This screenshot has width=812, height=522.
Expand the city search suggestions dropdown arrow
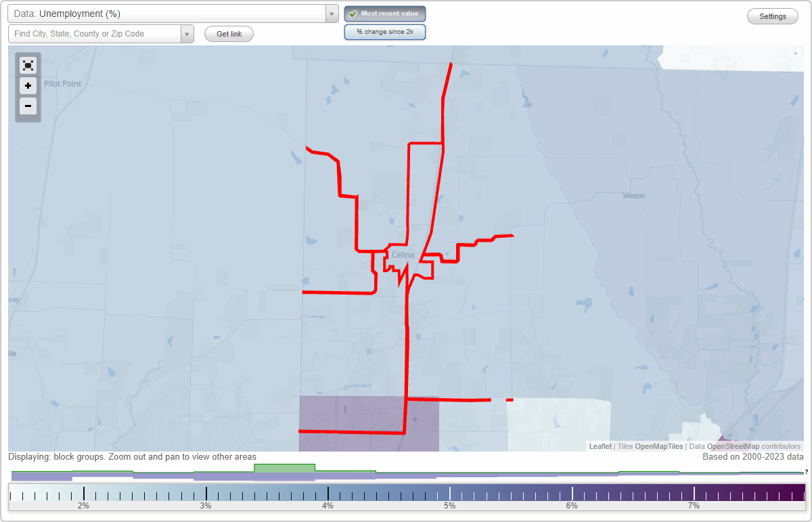coord(186,33)
